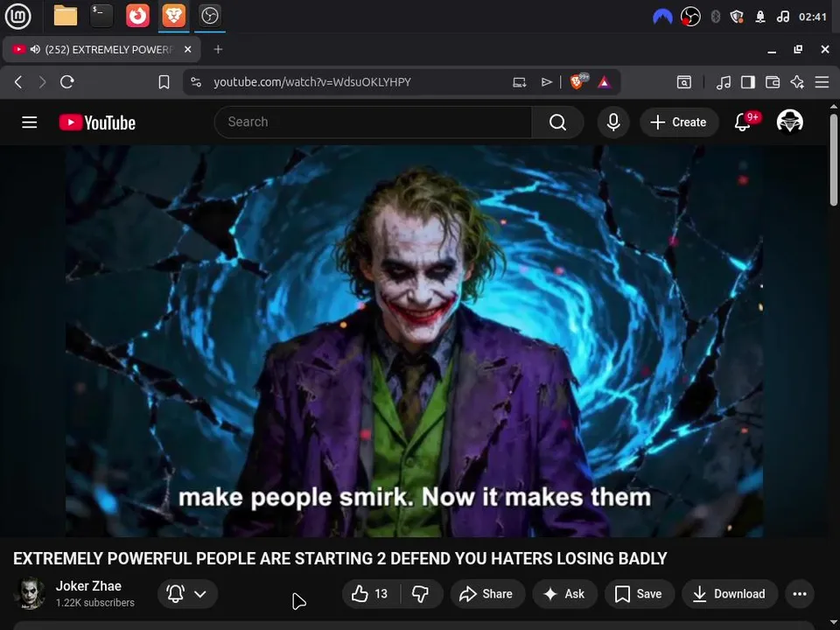Download this video
840x630 pixels.
[x=730, y=593]
